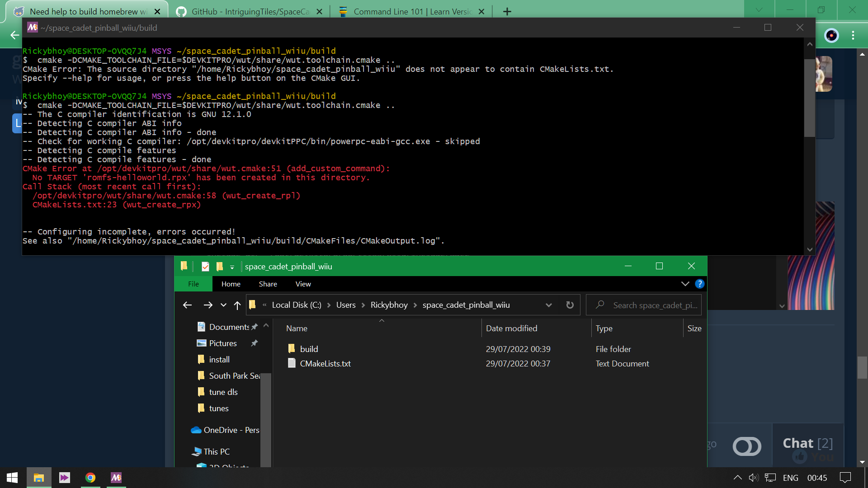Expand the chevron after Local Disk (C:)
The width and height of the screenshot is (868, 488).
pyautogui.click(x=329, y=305)
